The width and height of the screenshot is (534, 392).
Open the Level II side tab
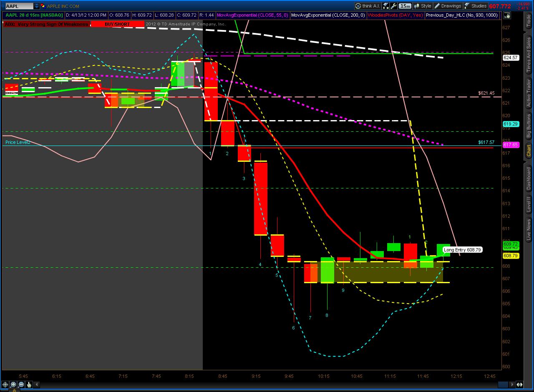(x=529, y=204)
